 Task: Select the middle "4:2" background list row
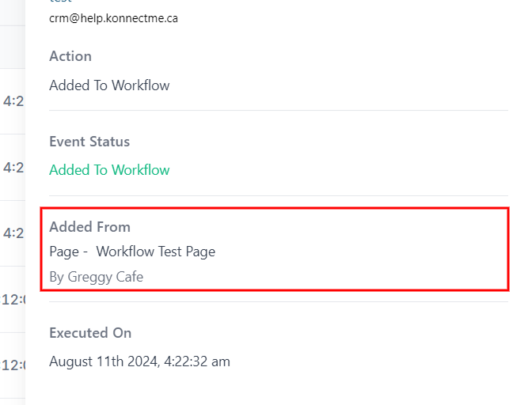(13, 168)
